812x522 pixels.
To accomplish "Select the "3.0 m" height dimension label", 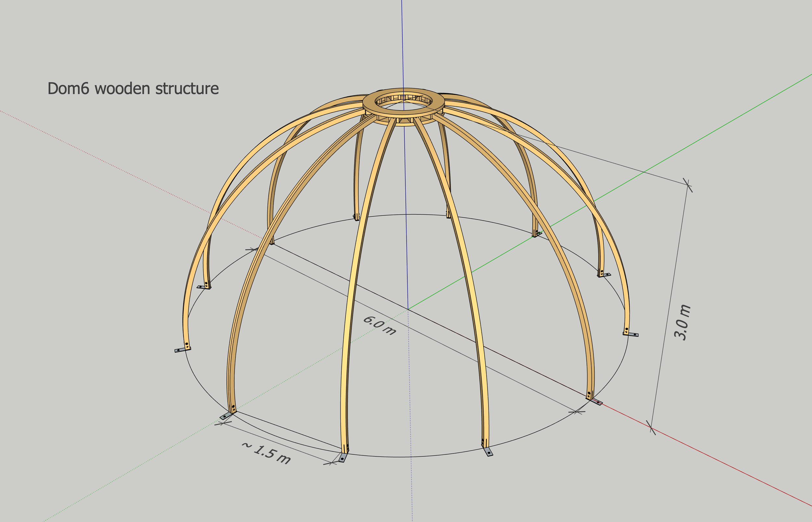I will coord(682,322).
